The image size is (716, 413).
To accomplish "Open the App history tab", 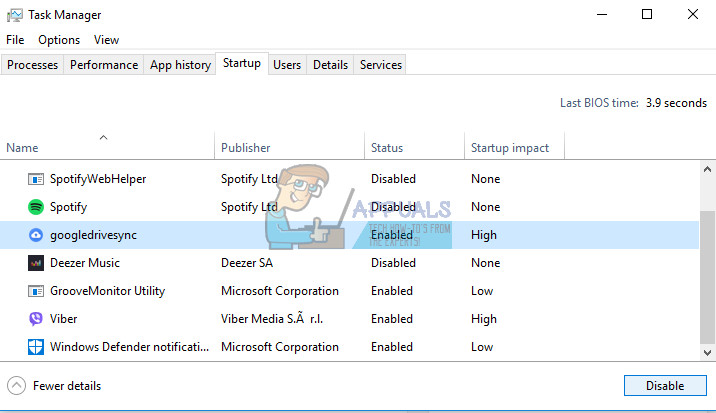I will pyautogui.click(x=180, y=65).
